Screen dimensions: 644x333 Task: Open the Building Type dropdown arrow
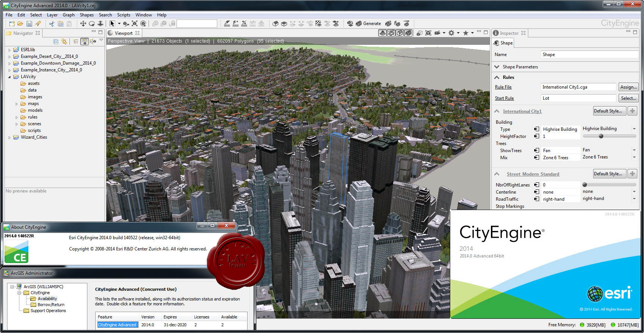pos(634,129)
